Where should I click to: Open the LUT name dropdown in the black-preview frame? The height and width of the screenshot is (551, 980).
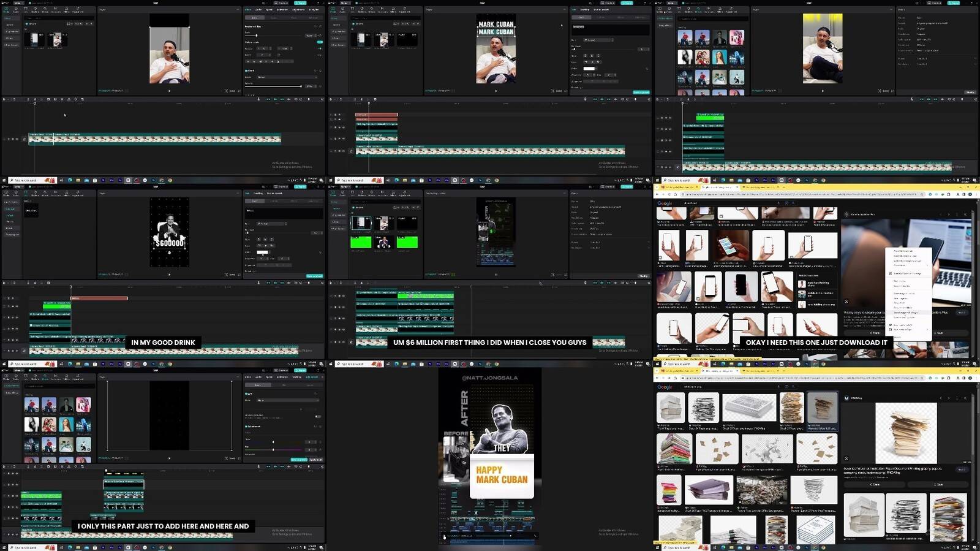click(x=288, y=400)
